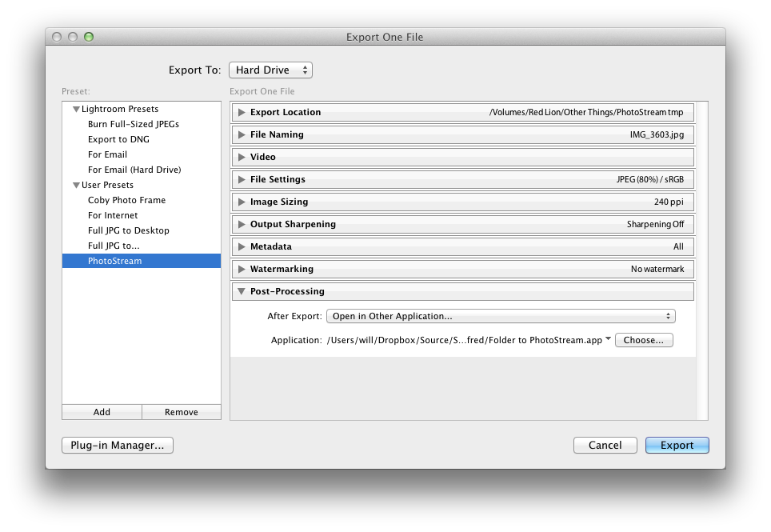The height and width of the screenshot is (532, 771).
Task: Collapse the Lightroom Presets group
Action: click(76, 110)
